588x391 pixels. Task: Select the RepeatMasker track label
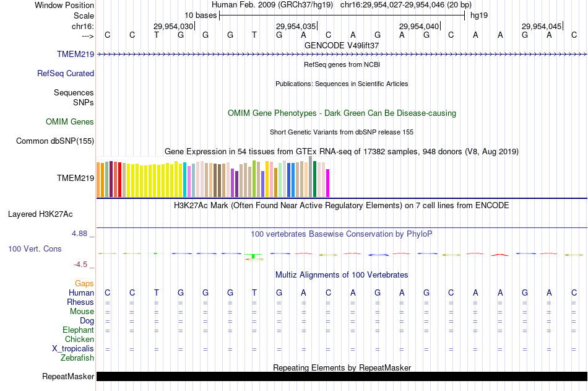pos(68,376)
